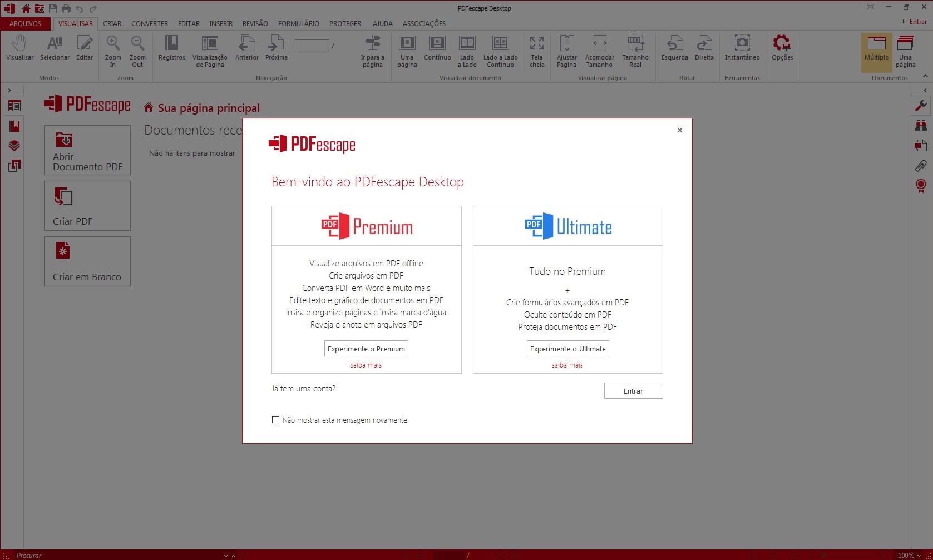Viewport: 933px width, 560px height.
Task: Open the 100% zoom dropdown in status bar
Action: coord(919,556)
